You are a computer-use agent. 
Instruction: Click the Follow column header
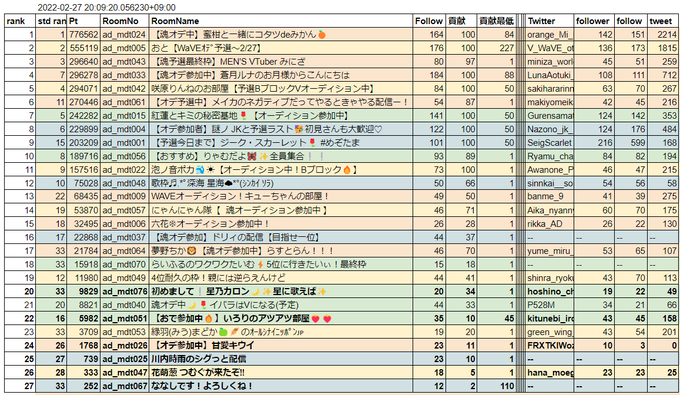click(x=429, y=21)
